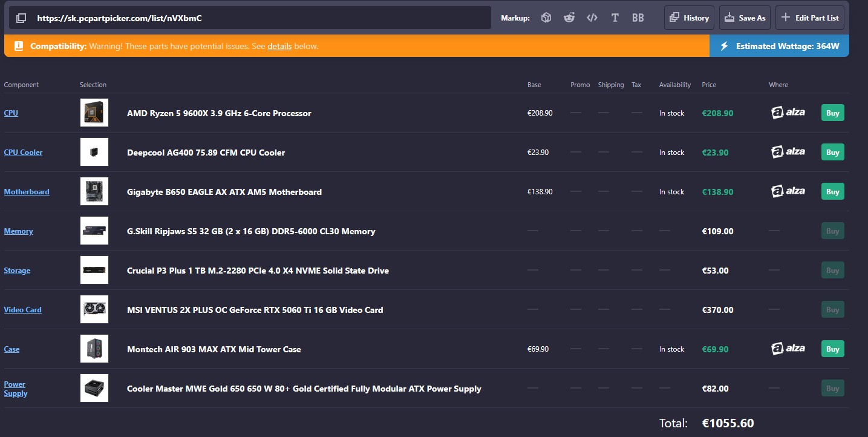Click the Crucial P3 Plus SSD thumbnail
This screenshot has height=437, width=868.
[94, 270]
